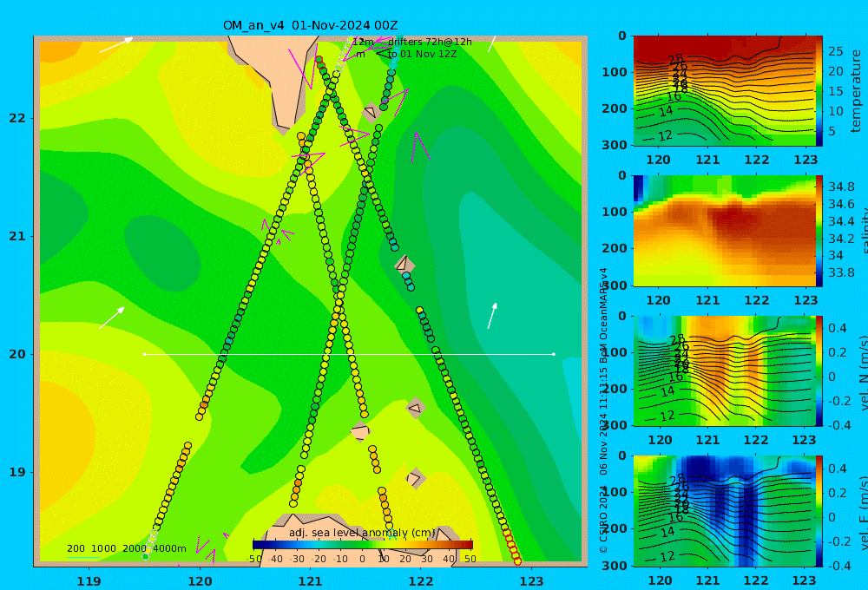This screenshot has width=868, height=590.
Task: Click the plot title 'OM_an_v4 01-Nov-2024 00Z'
Action: tap(310, 25)
